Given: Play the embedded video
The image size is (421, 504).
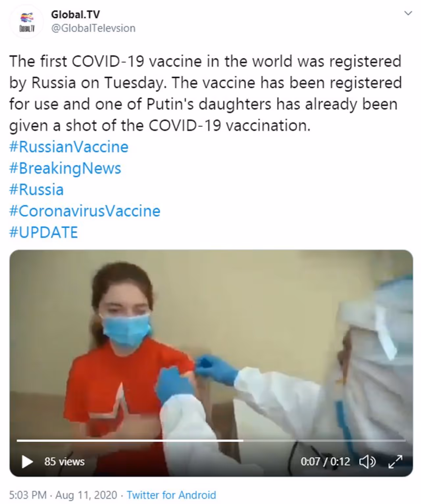Looking at the screenshot, I should (x=27, y=462).
